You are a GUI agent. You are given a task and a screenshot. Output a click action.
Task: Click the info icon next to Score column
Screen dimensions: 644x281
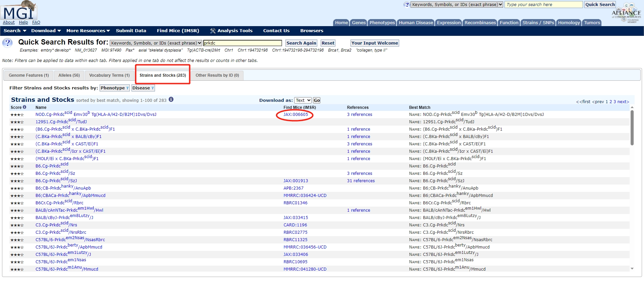[x=24, y=107]
